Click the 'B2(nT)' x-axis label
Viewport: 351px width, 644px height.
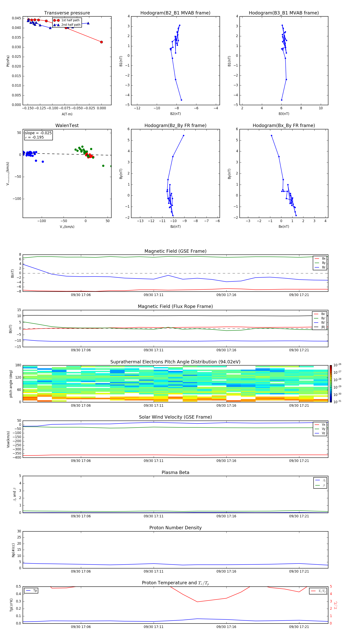click(175, 114)
